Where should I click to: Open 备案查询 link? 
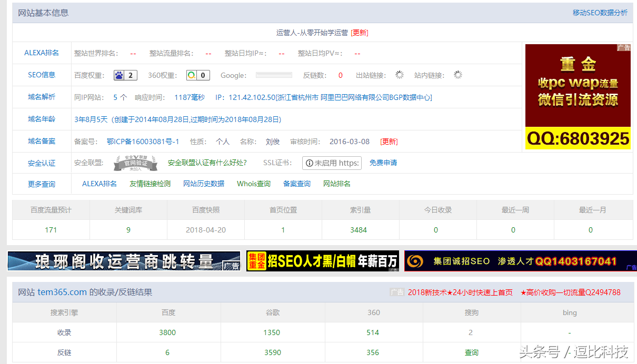[297, 184]
